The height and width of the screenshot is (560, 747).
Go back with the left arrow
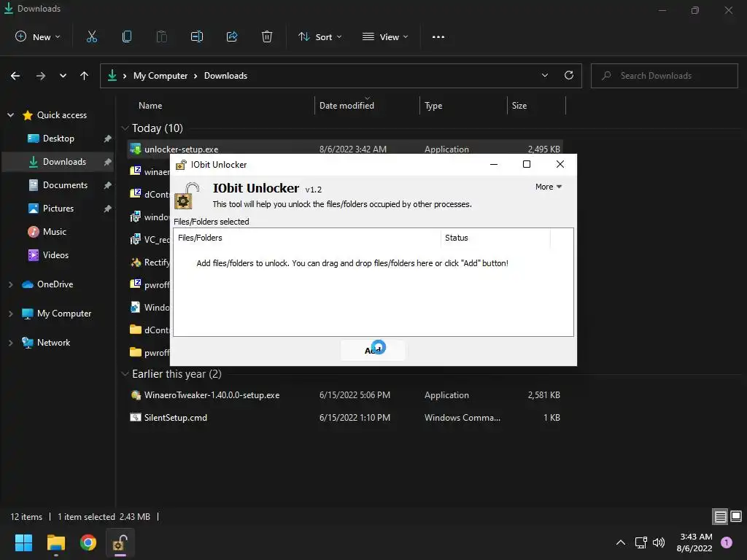point(15,76)
